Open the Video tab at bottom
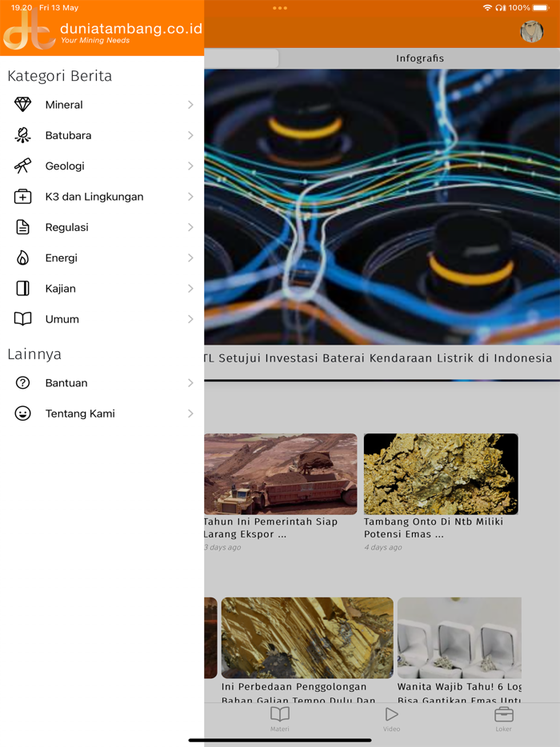 (391, 718)
